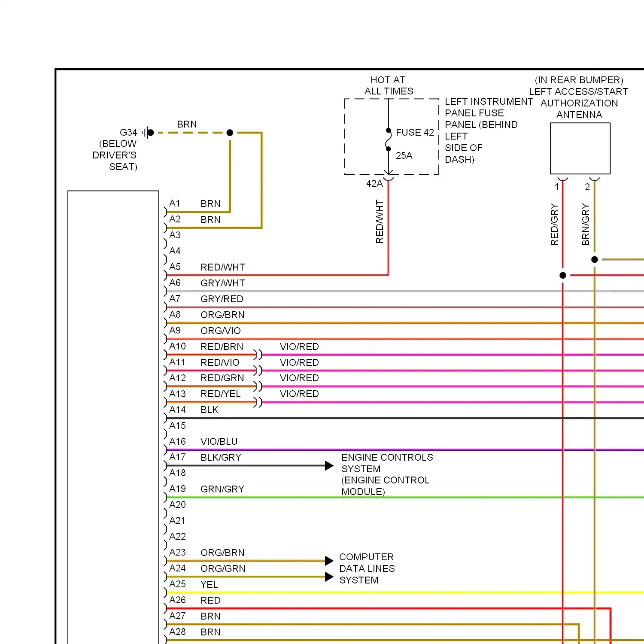Click pin label A22
This screenshot has height=644, width=644.
tap(177, 536)
